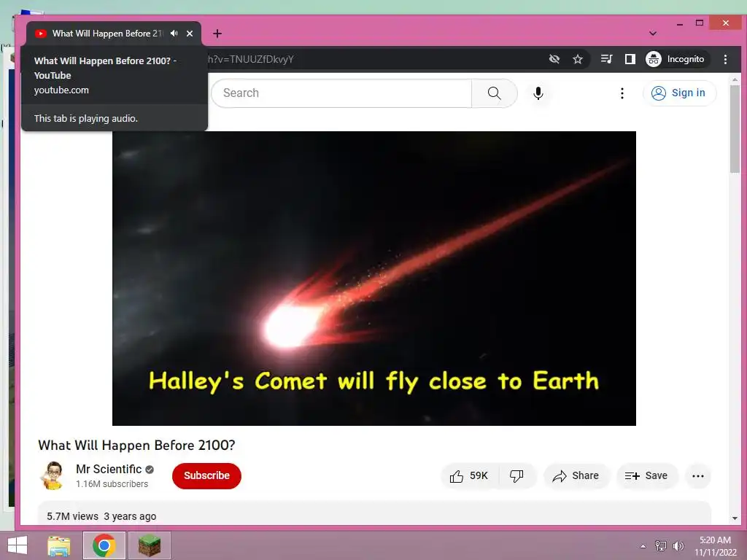Open File Explorer from the taskbar
The image size is (747, 560).
(x=59, y=545)
